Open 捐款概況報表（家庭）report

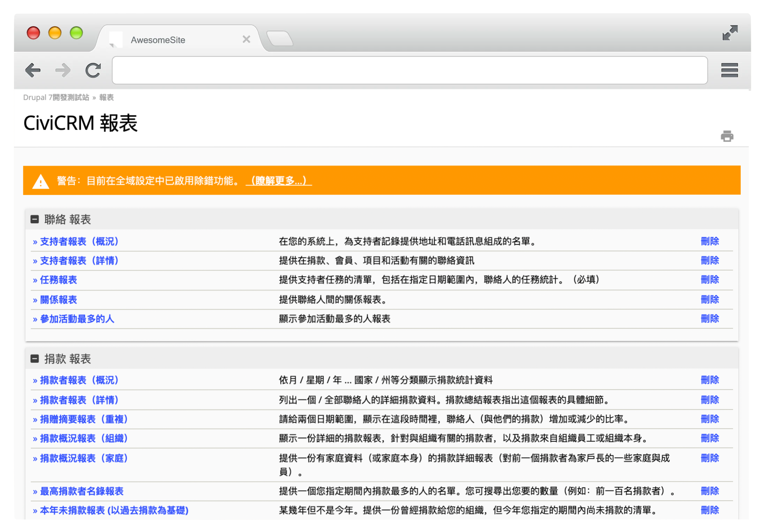[84, 458]
